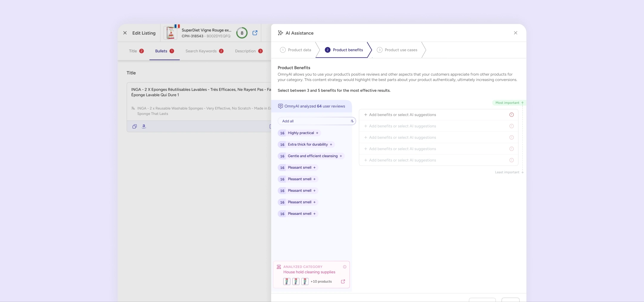The image size is (644, 302).
Task: Add the Gentle and efficient cleansing benefit
Action: [x=311, y=156]
